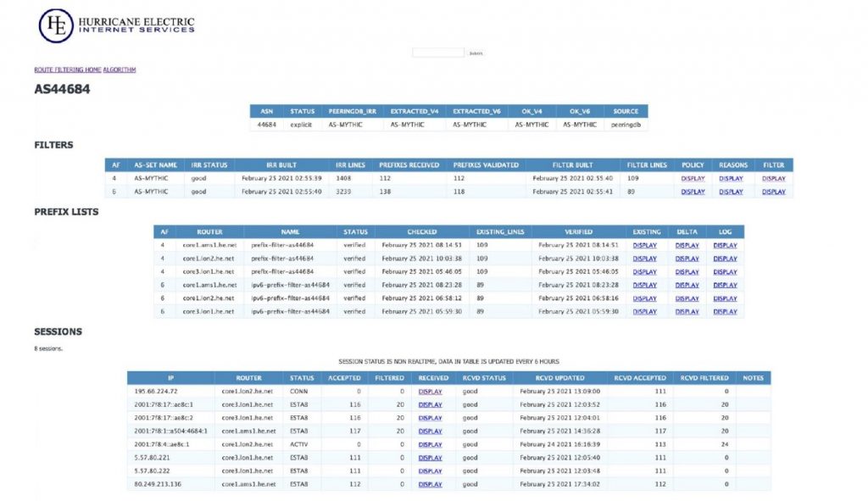This screenshot has height=501, width=868.
Task: Open POLICY DISPLAY for the AF 4 filter
Action: click(x=693, y=179)
